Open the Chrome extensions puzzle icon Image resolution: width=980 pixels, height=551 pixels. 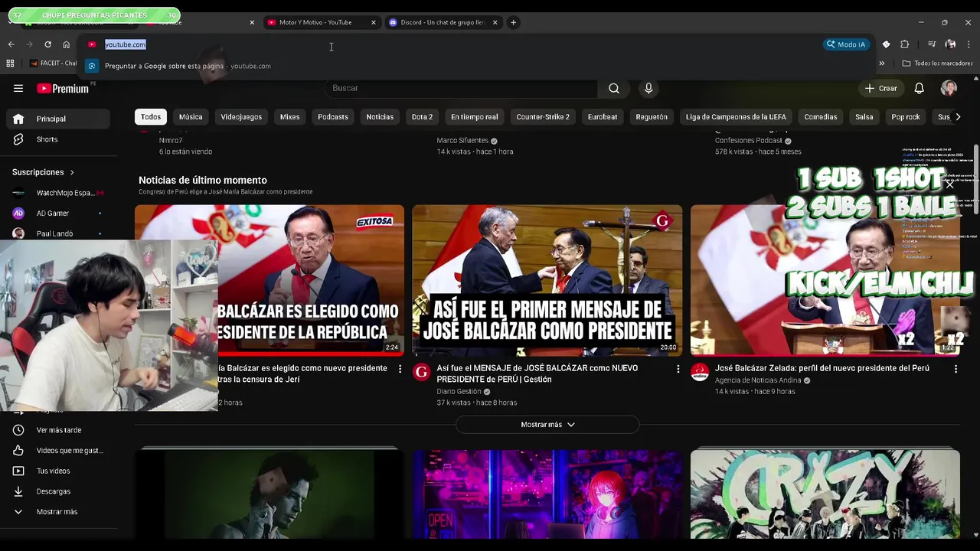point(904,44)
